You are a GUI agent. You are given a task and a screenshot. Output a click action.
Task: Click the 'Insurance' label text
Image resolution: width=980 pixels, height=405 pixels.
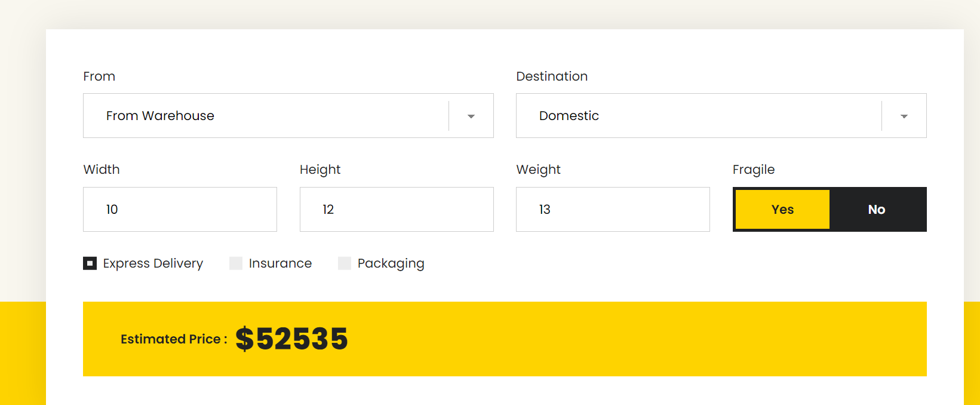[x=280, y=263]
